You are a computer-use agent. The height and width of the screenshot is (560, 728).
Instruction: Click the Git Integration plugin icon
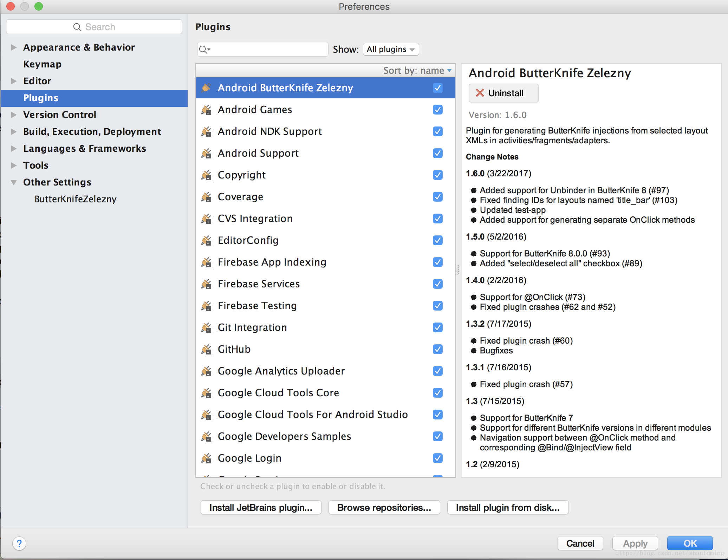coord(207,327)
